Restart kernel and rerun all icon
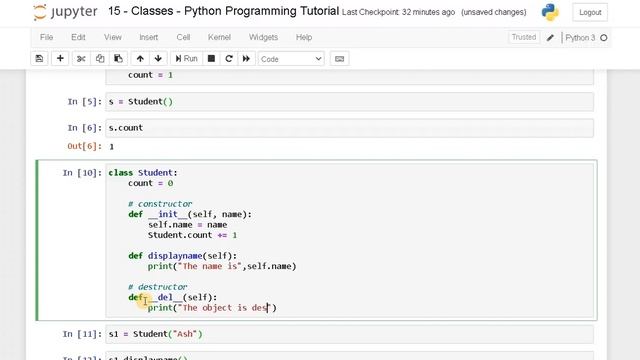The image size is (640, 360). coord(246,59)
